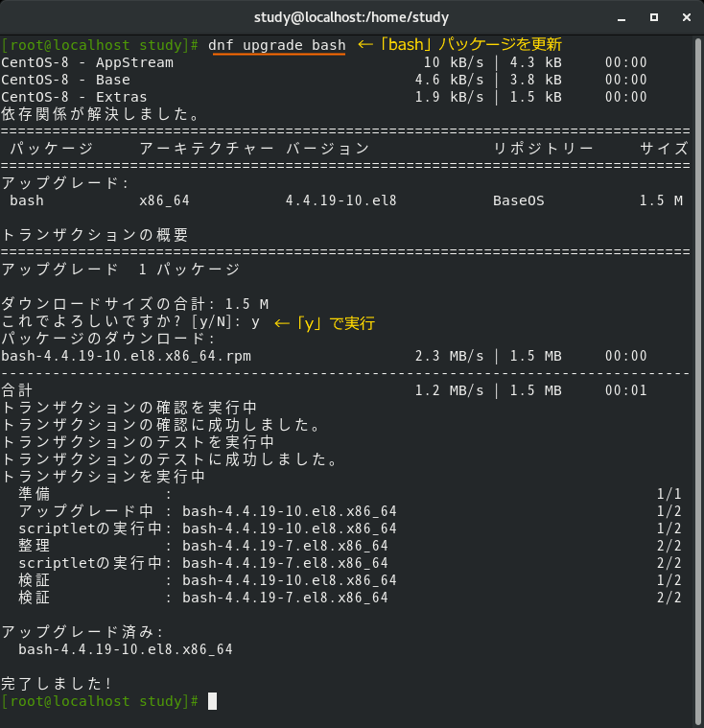Click the BaseOS repository value

(519, 200)
